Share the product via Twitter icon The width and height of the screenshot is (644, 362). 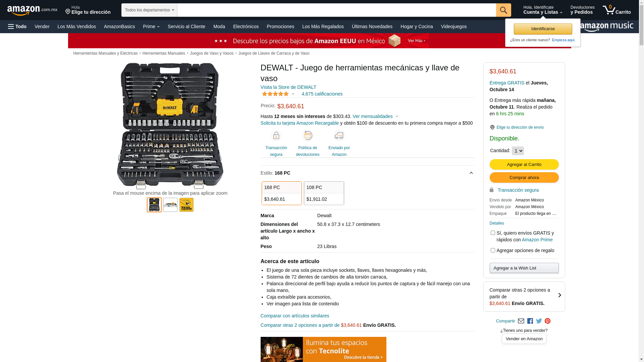(x=539, y=321)
